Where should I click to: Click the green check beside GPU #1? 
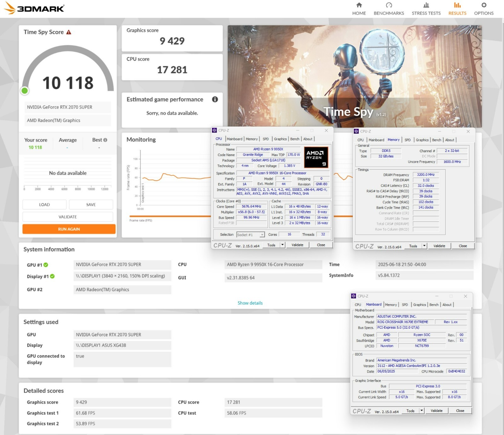pos(46,265)
